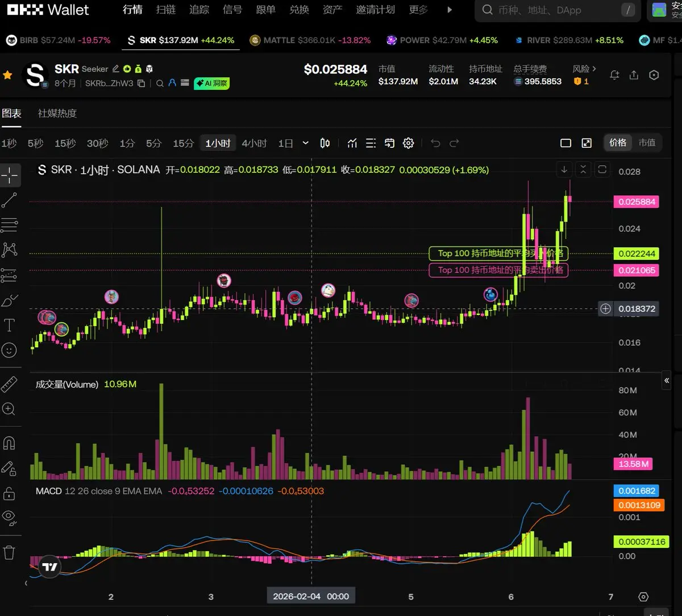Image resolution: width=682 pixels, height=616 pixels.
Task: Select the POWER ticker item
Action: click(x=442, y=40)
